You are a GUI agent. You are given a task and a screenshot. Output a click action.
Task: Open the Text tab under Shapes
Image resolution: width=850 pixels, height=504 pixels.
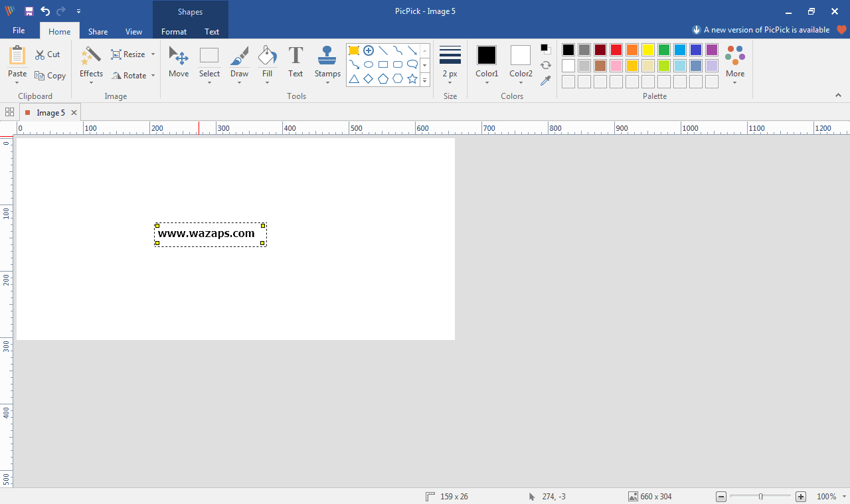pyautogui.click(x=212, y=31)
